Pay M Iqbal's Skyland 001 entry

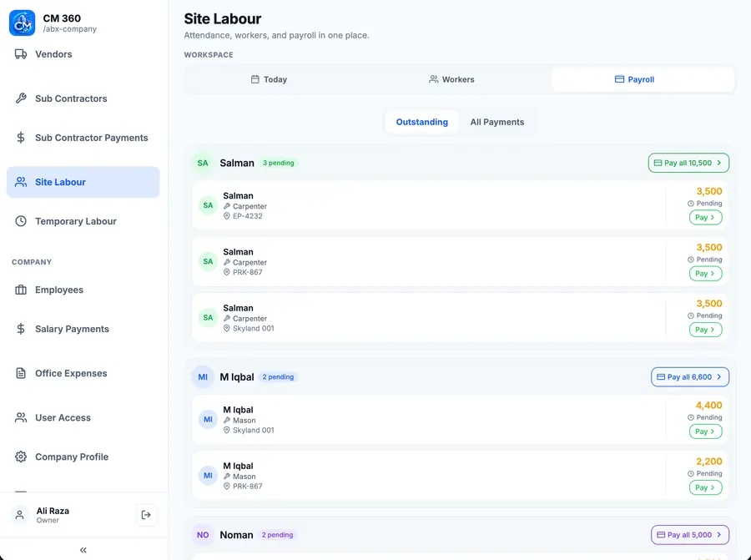point(705,431)
